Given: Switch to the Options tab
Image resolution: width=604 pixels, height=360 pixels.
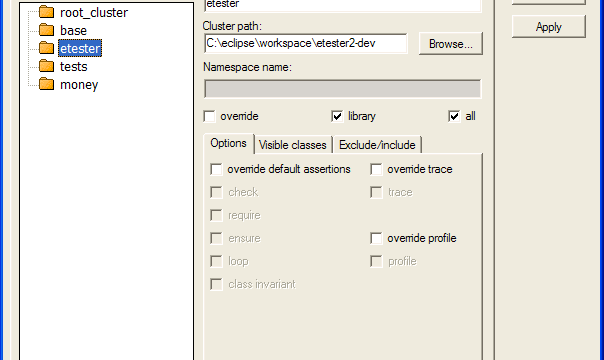Looking at the screenshot, I should [x=228, y=144].
